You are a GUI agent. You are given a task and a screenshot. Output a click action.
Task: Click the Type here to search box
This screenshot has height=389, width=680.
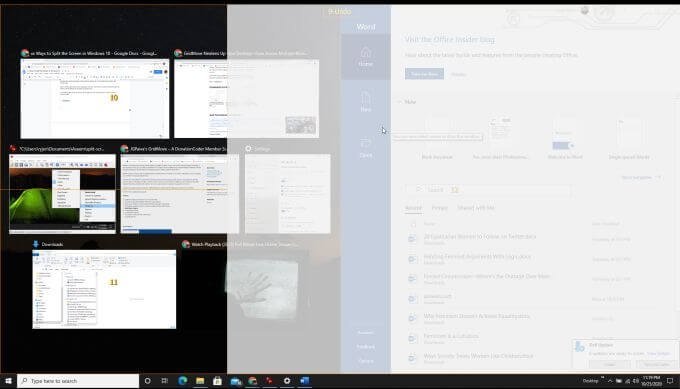[78, 381]
